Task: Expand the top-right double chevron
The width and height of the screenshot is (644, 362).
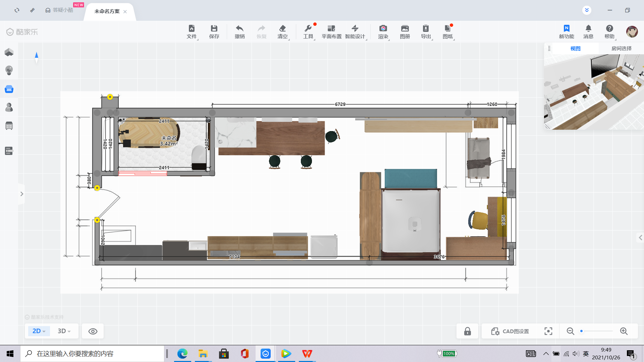Action: pos(587,10)
